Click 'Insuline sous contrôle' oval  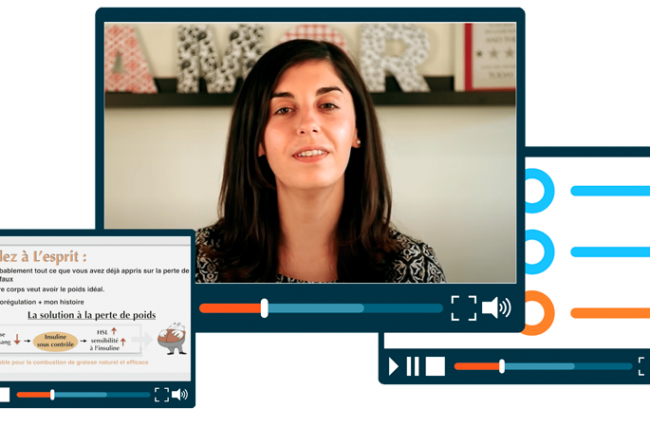(x=55, y=341)
